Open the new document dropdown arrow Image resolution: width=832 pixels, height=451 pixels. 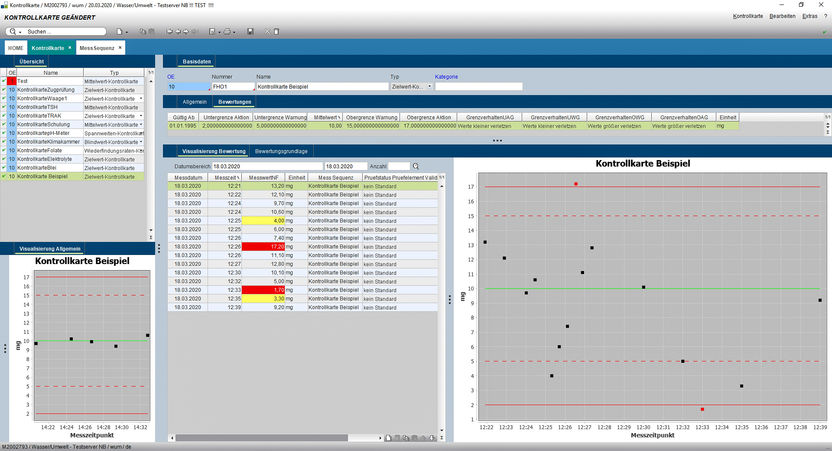click(x=126, y=32)
